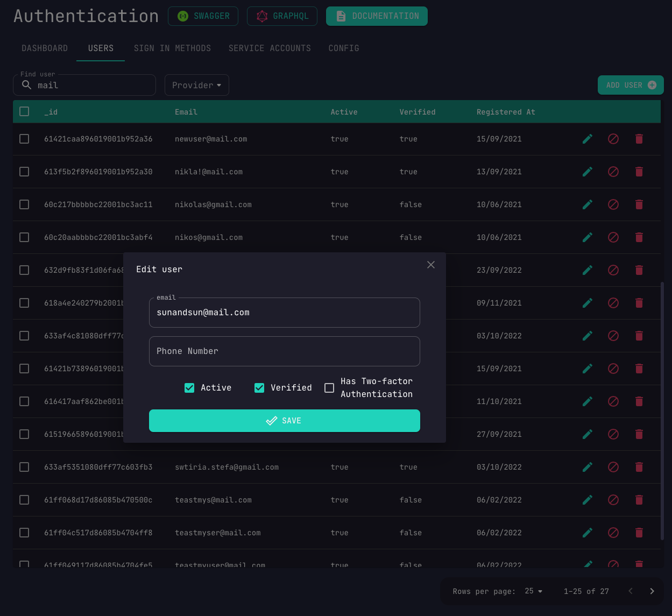The width and height of the screenshot is (672, 616).
Task: Block user teastmyser@mail.com
Action: [613, 533]
